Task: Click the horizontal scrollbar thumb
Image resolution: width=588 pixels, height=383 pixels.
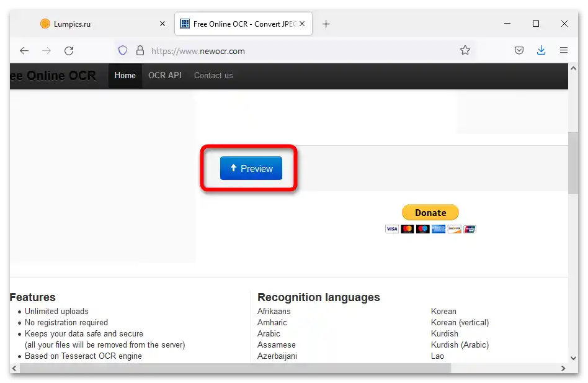Action: (x=235, y=368)
